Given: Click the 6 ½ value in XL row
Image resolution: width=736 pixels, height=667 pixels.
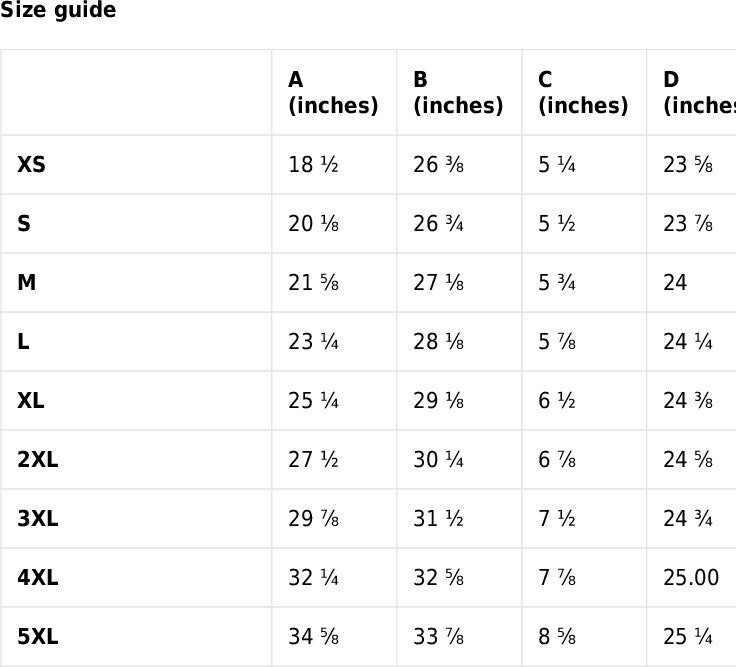Looking at the screenshot, I should click(557, 400).
